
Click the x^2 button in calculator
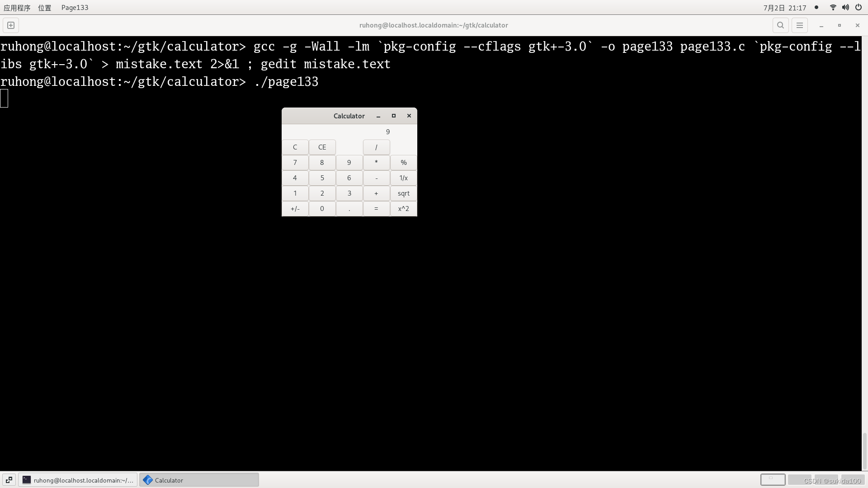click(x=404, y=209)
